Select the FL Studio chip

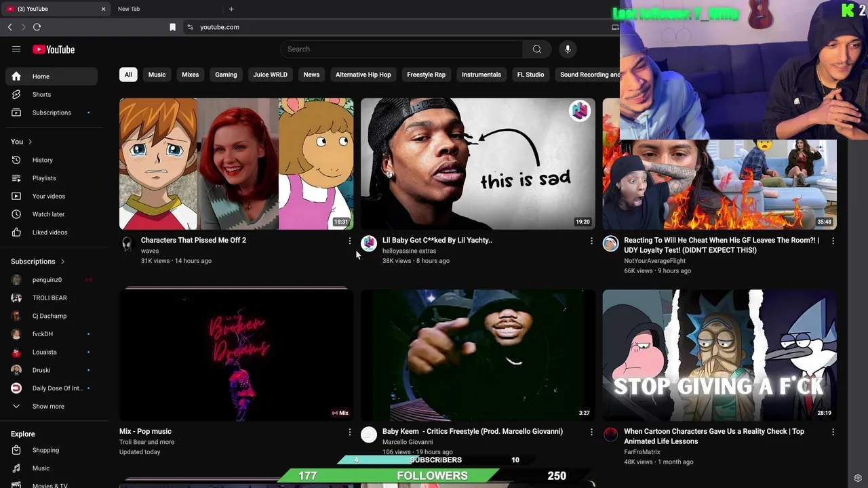coord(530,75)
